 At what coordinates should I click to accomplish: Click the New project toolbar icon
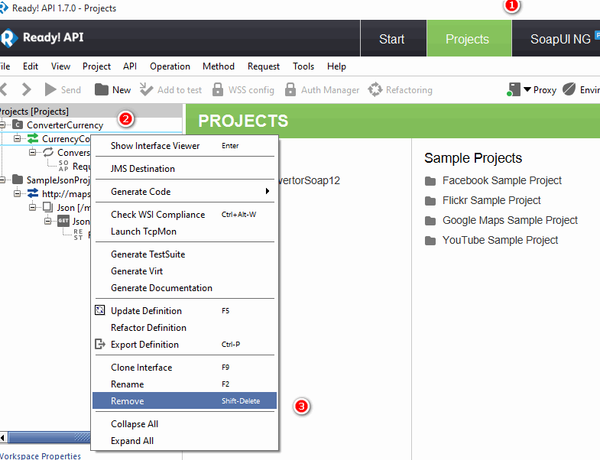102,90
